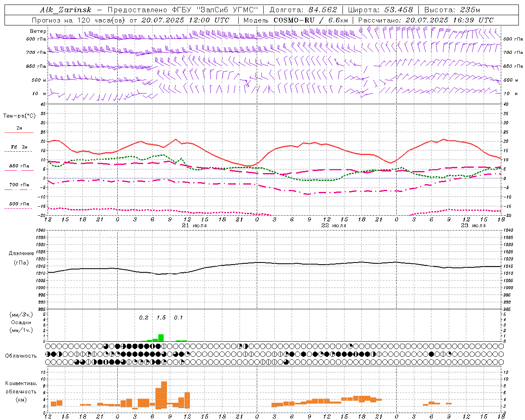Click the dash-dot 700 гПа temperature legend line

click(x=19, y=189)
